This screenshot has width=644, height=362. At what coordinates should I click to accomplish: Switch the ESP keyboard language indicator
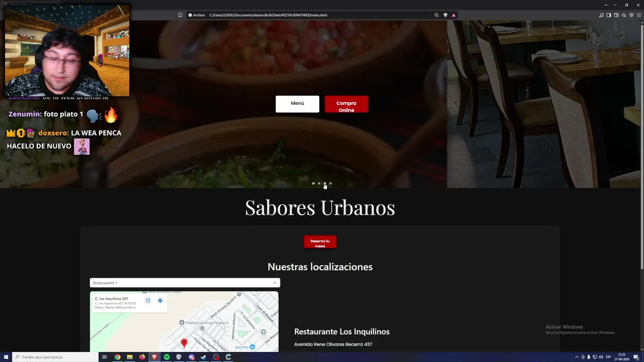[608, 357]
